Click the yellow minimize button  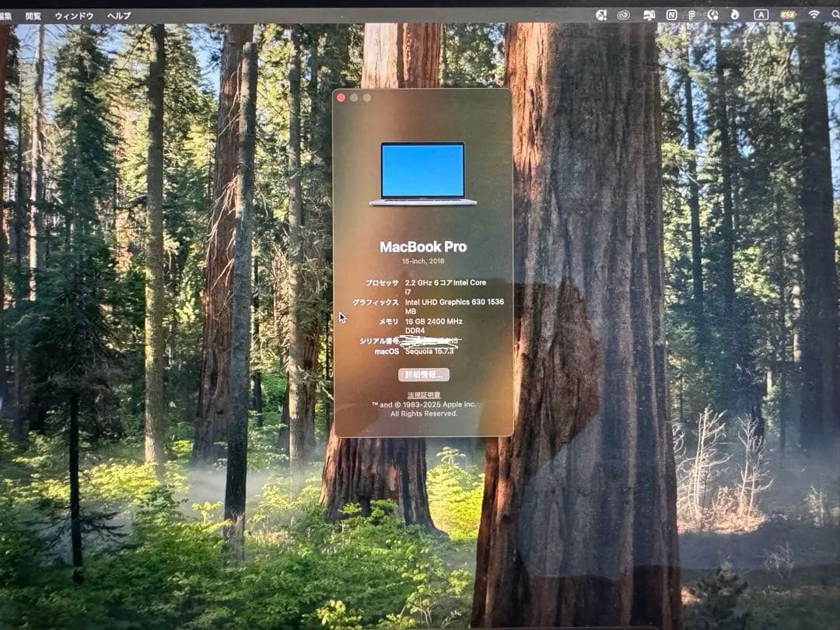(x=355, y=97)
